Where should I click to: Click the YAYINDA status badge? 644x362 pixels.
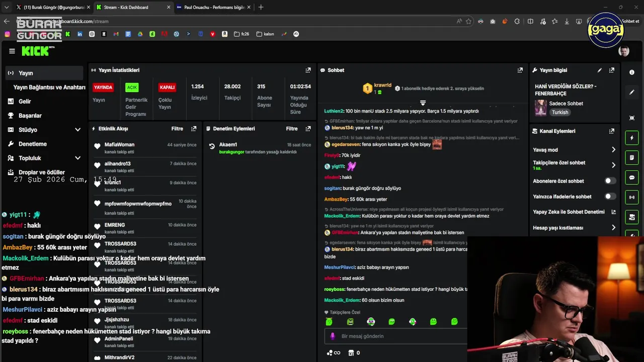[x=103, y=87]
